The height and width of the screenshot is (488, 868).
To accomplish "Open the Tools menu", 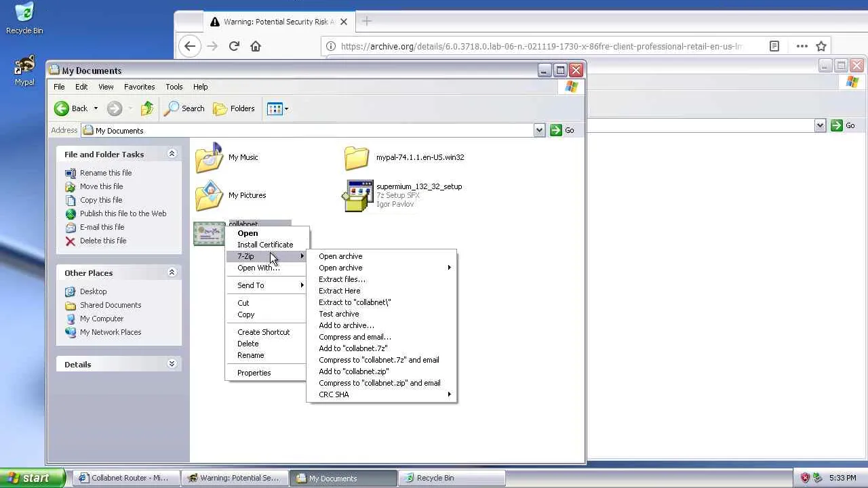I will coord(174,87).
